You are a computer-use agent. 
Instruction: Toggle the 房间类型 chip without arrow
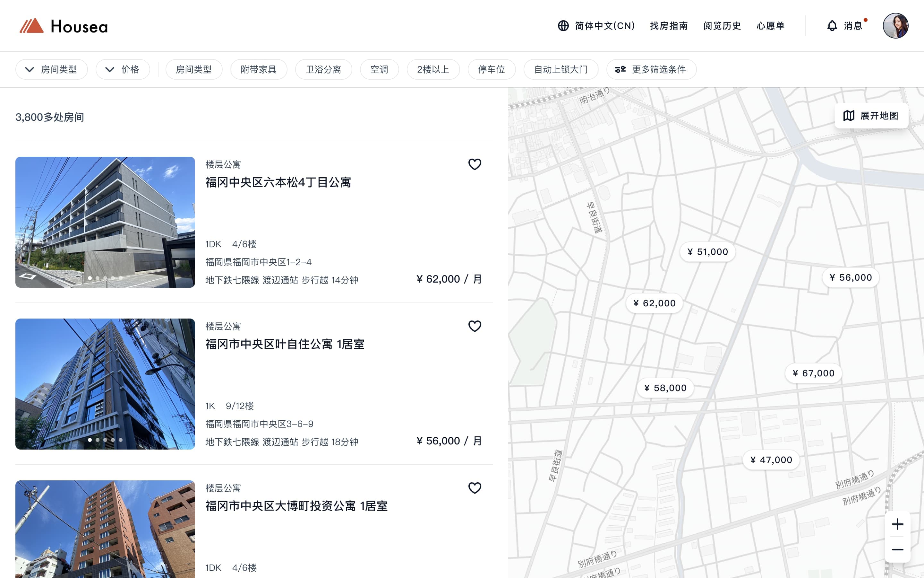click(193, 69)
